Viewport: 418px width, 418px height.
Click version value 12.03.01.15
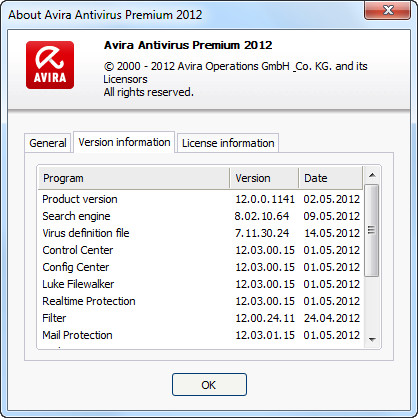(x=265, y=335)
